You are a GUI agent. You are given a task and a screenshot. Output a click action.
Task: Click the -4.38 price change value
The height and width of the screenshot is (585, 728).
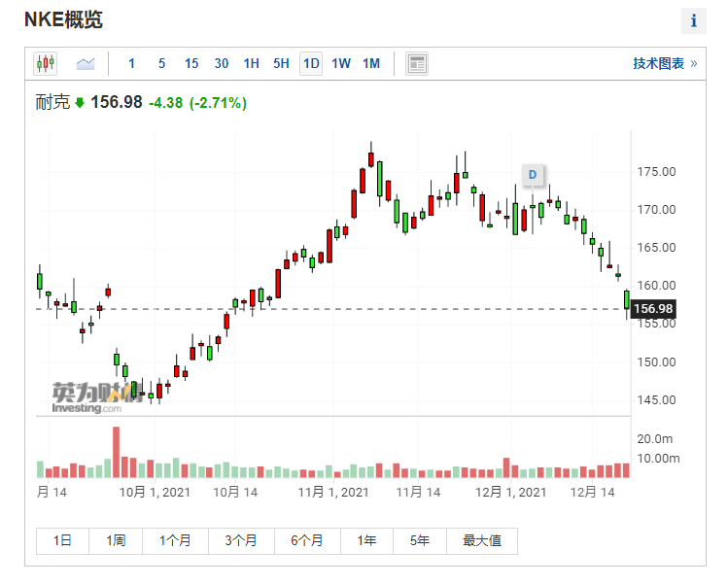[166, 103]
